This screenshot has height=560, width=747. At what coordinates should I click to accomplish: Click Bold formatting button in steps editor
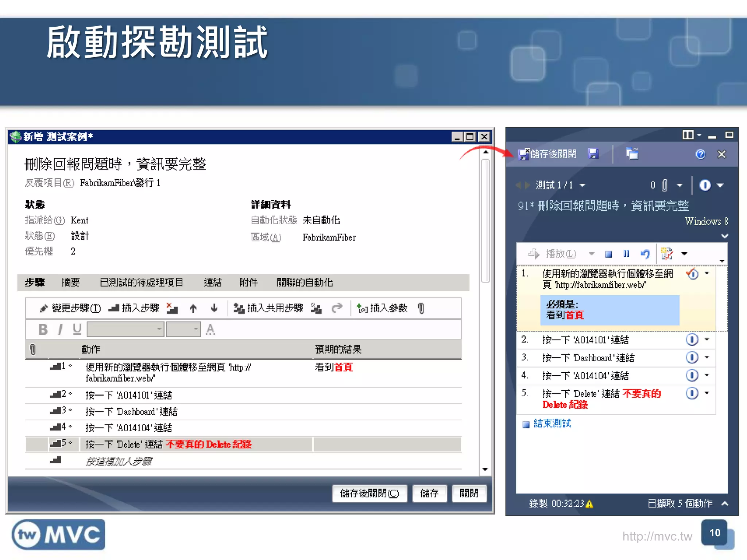coord(43,329)
